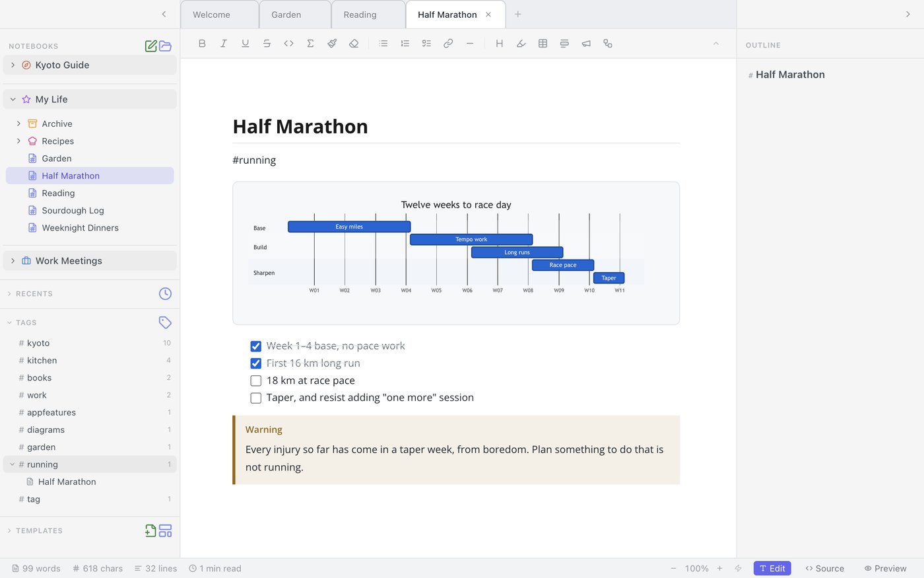Collapse the formatting toolbar chevron
Image resolution: width=924 pixels, height=578 pixels.
coord(715,44)
